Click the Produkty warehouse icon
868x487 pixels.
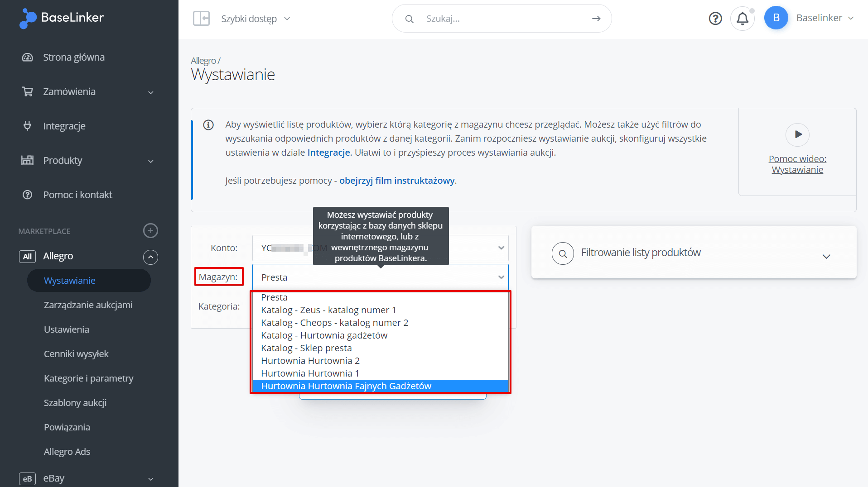(28, 160)
